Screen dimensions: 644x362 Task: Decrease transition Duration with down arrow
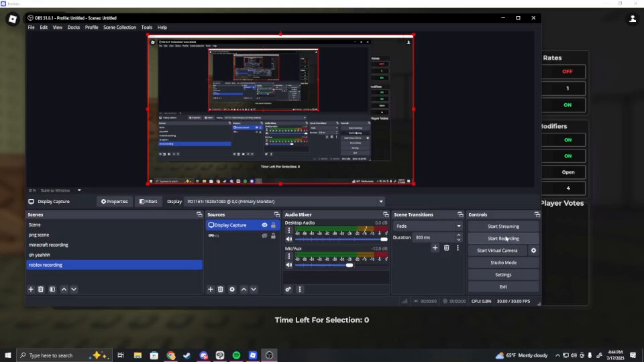459,240
